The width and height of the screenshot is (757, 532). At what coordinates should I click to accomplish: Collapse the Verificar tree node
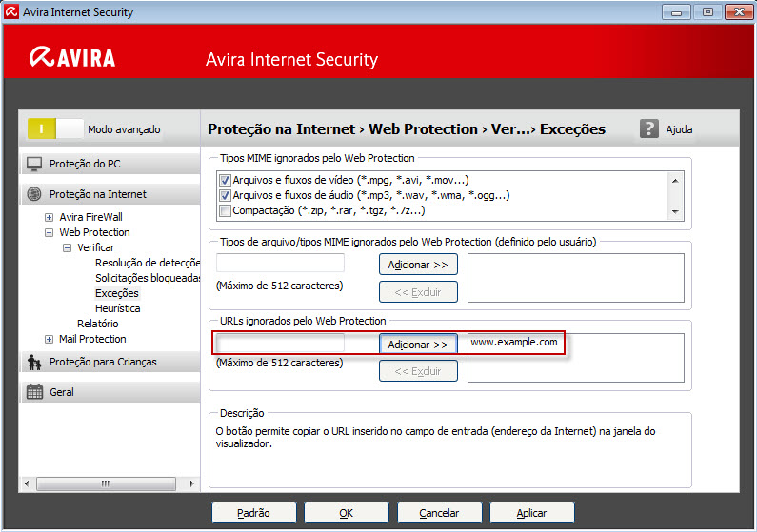coord(67,247)
